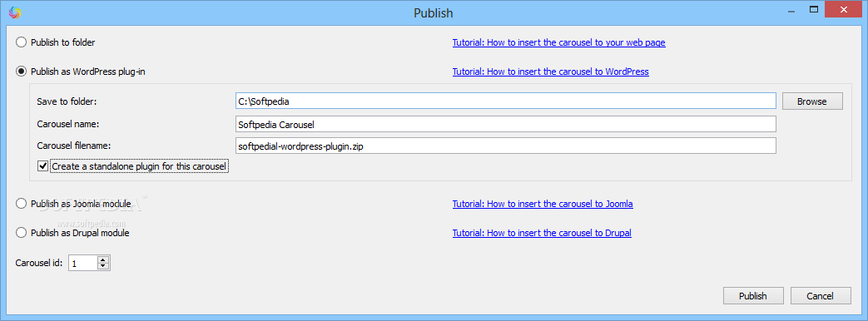Open tutorial for inserting carousel to Joomla
Screen dimensions: 868x321
point(543,204)
